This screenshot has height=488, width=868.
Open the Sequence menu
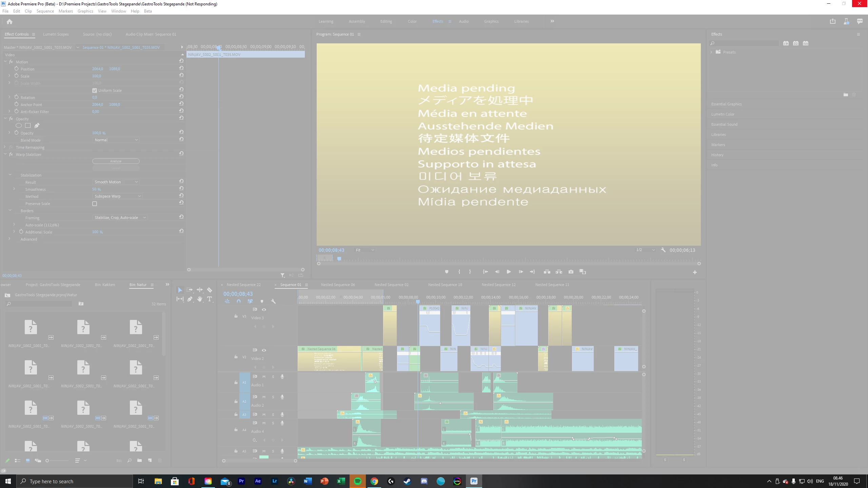pyautogui.click(x=45, y=11)
